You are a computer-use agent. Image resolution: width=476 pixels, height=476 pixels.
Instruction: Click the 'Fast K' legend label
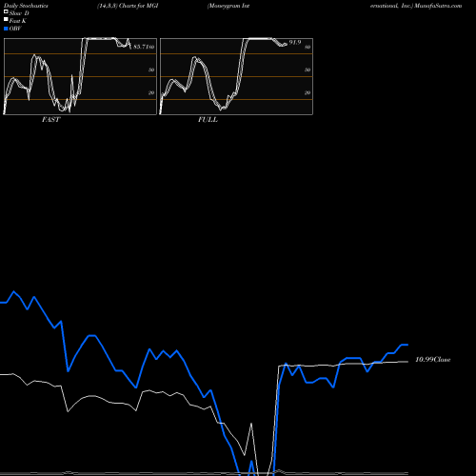click(18, 21)
